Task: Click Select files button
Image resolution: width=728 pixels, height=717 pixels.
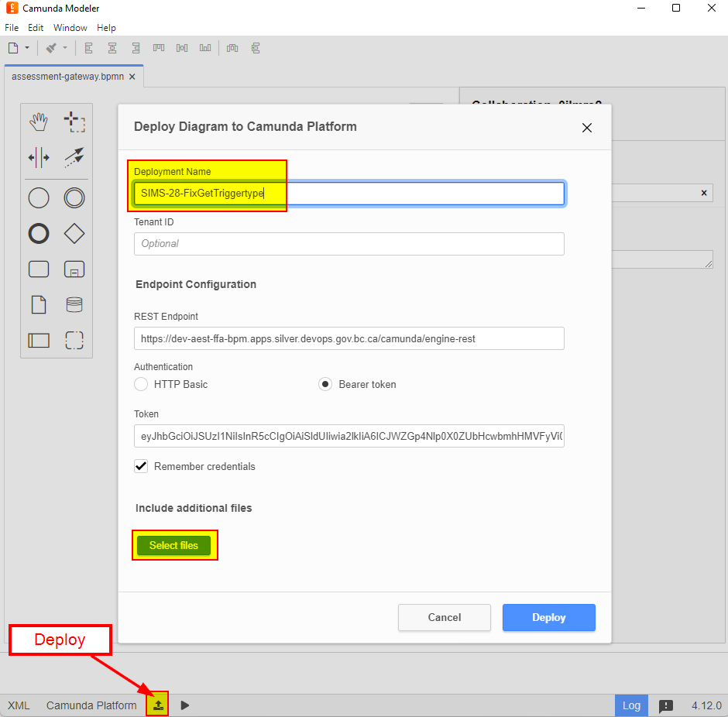Action: point(173,545)
